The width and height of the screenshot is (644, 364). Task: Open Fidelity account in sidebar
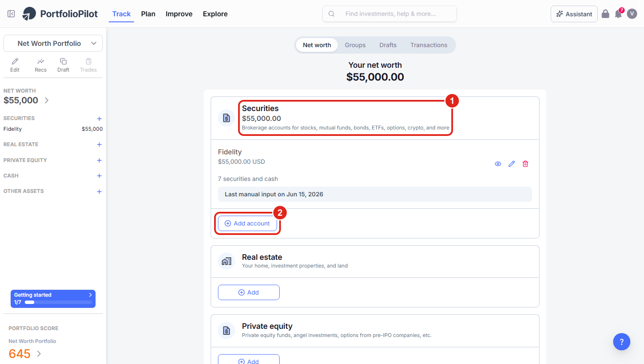53,129
